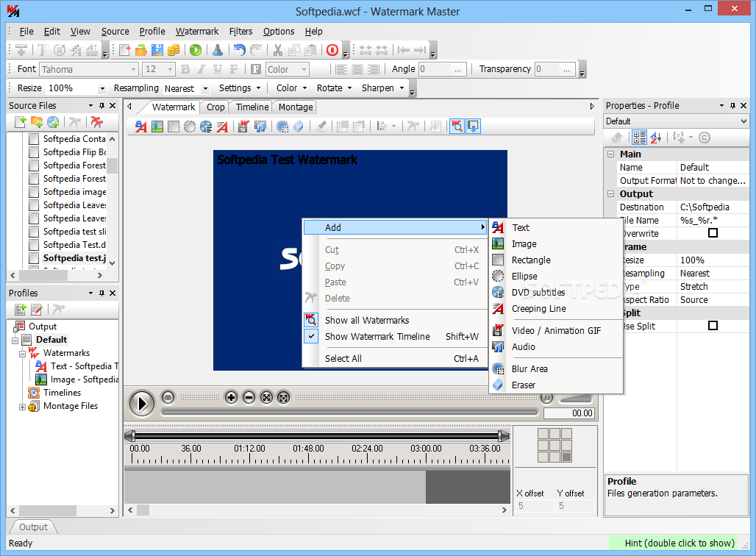The height and width of the screenshot is (556, 756).
Task: Add an ellipse watermark from the Watermark toolbar
Action: coord(190,126)
